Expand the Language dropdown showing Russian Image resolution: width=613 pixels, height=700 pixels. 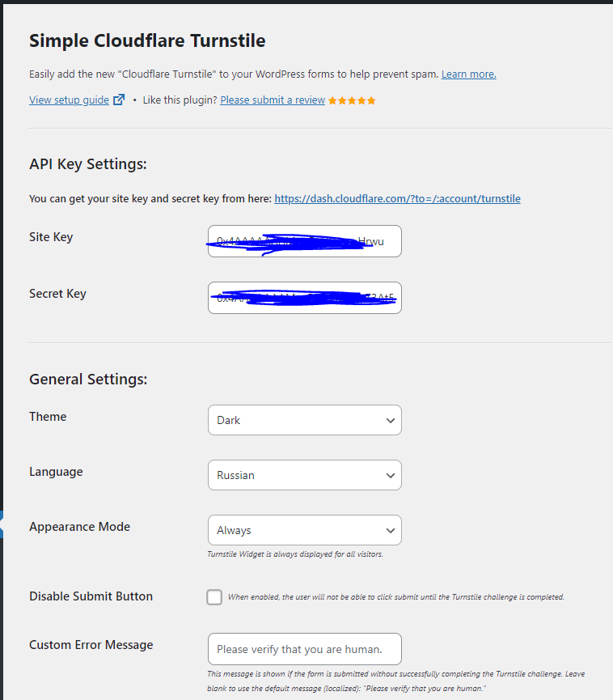coord(305,475)
